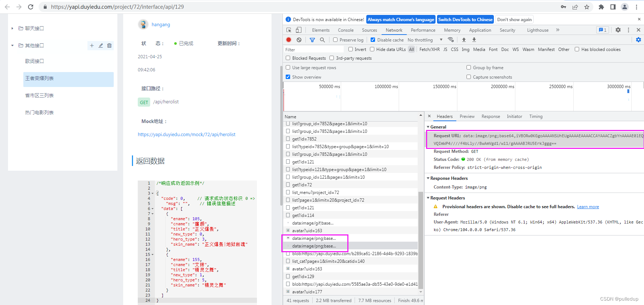
Task: Open the password key icon in address bar
Action: coord(563,7)
